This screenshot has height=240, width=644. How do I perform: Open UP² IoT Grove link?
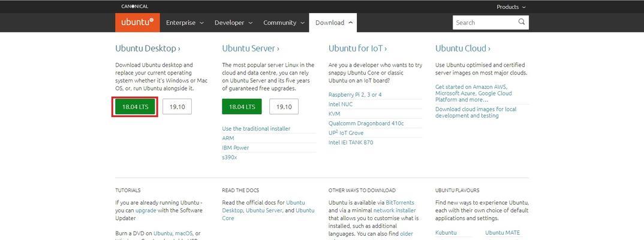pyautogui.click(x=346, y=133)
